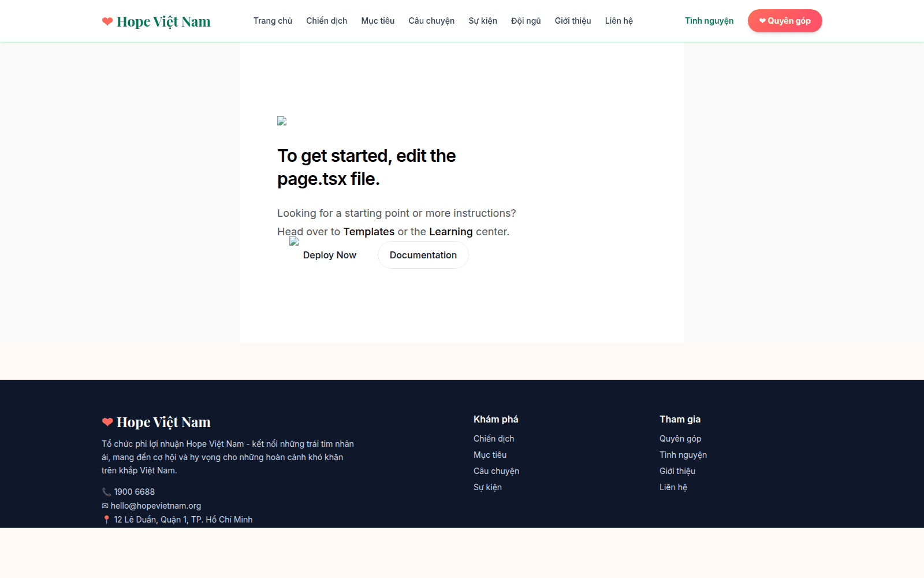Open the Đội ngũ menu item

tap(526, 21)
